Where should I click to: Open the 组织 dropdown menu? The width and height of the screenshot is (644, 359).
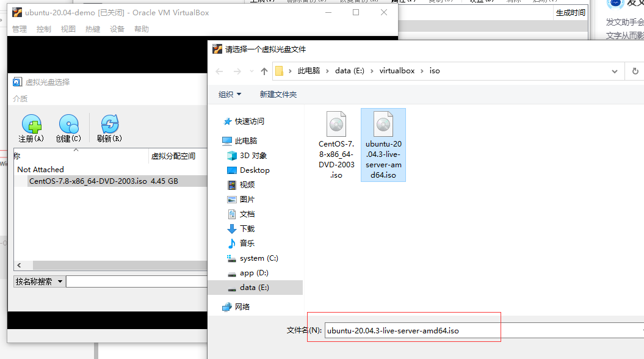230,95
